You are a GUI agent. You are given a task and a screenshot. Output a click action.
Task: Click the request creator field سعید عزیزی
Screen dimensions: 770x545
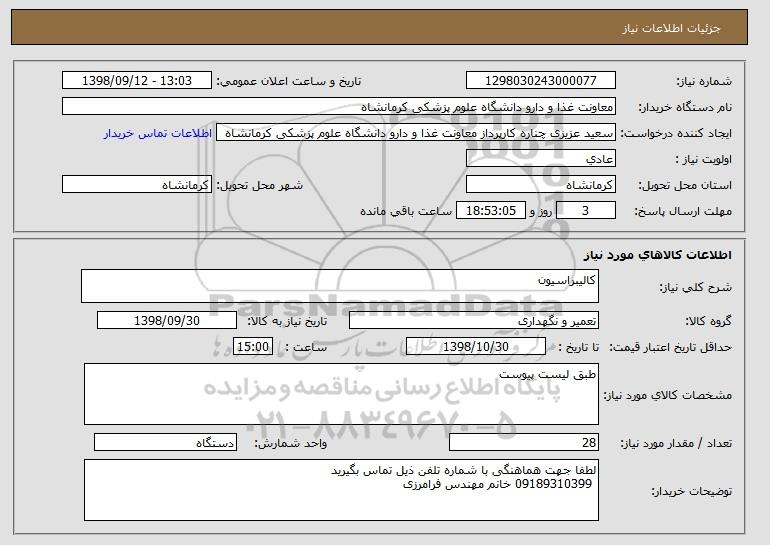(x=416, y=133)
